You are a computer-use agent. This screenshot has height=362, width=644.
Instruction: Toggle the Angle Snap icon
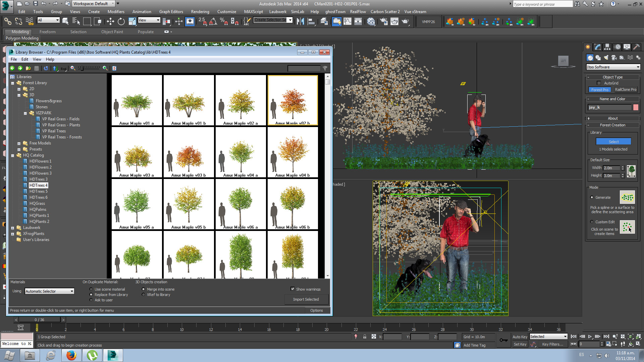tap(213, 22)
